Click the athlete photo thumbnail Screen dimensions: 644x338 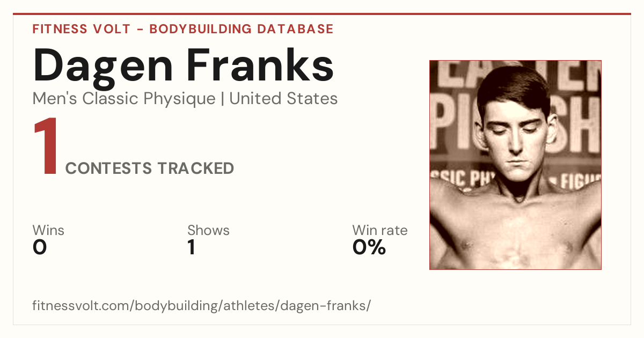tap(515, 165)
